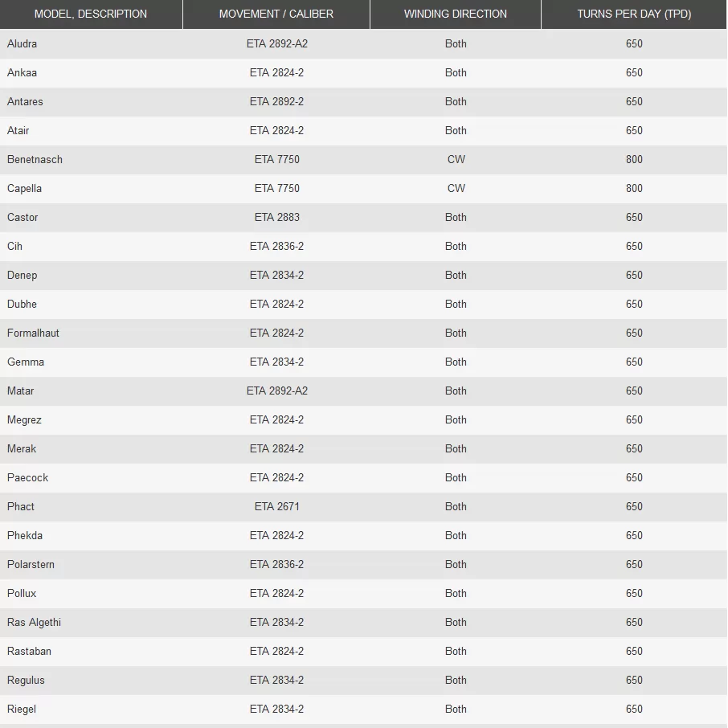
Task: Click the ETA 2883 caliber for Castor
Action: [276, 217]
